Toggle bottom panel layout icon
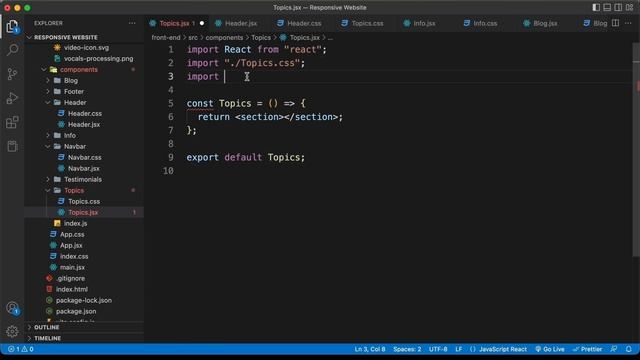The height and width of the screenshot is (360, 640). pos(607,7)
